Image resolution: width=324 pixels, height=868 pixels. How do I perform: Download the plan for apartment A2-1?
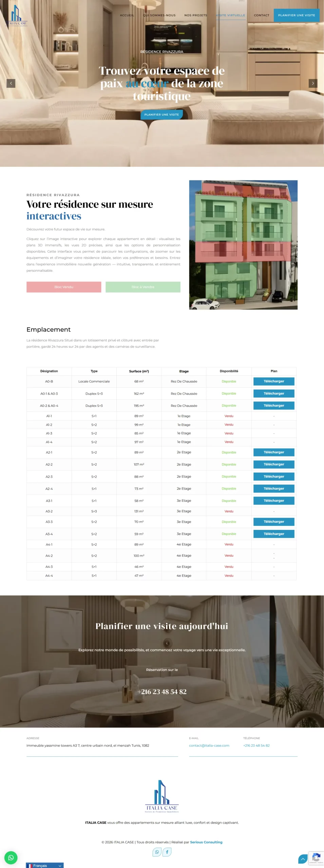click(273, 452)
